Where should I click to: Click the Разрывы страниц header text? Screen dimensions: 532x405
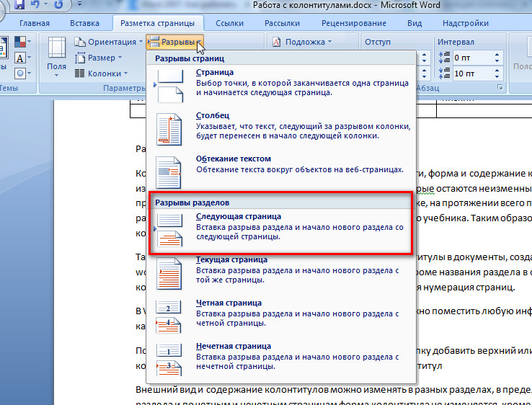click(x=190, y=58)
